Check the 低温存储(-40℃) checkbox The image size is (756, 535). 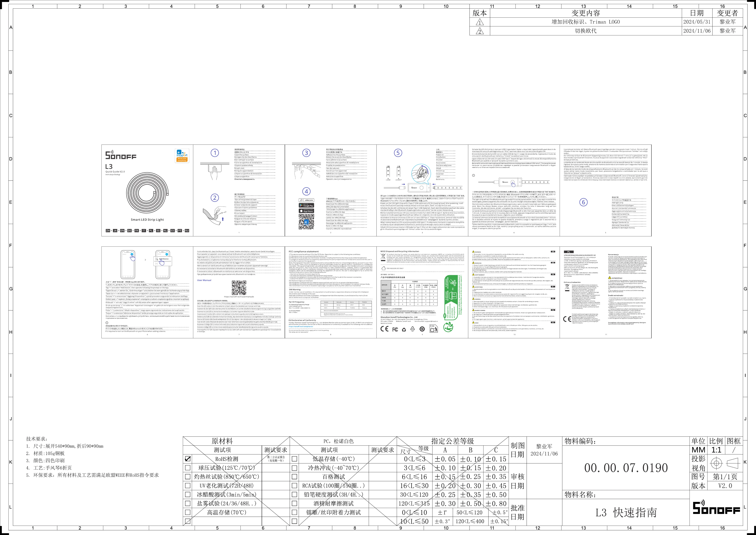coord(294,459)
